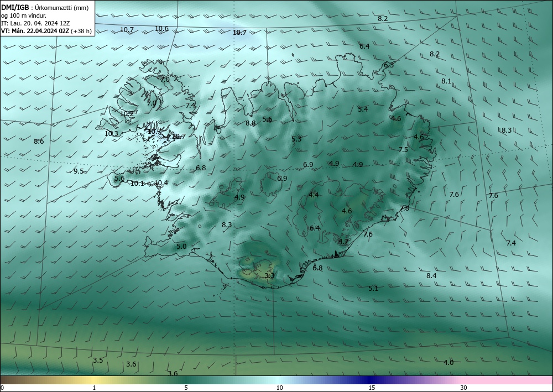Viewport: 553px width, 392px height.
Task: Click the color scale label "15"
Action: click(x=372, y=388)
